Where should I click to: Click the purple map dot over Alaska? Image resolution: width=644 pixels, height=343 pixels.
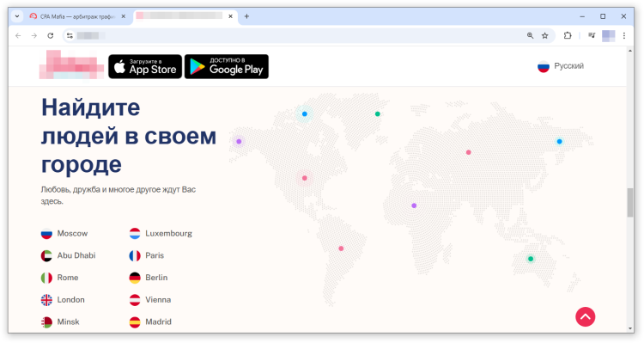[x=239, y=142]
